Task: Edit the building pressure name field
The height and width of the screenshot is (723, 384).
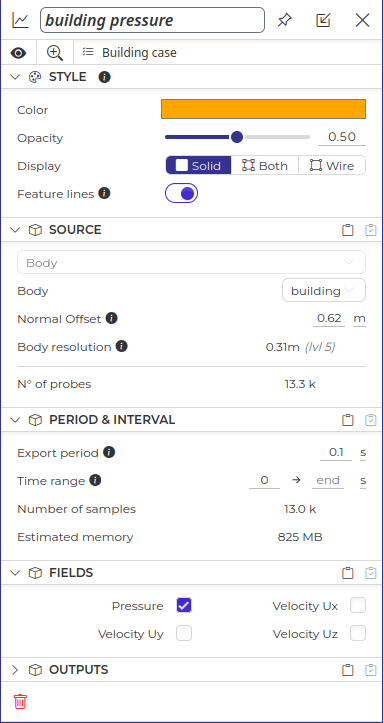Action: pos(153,20)
